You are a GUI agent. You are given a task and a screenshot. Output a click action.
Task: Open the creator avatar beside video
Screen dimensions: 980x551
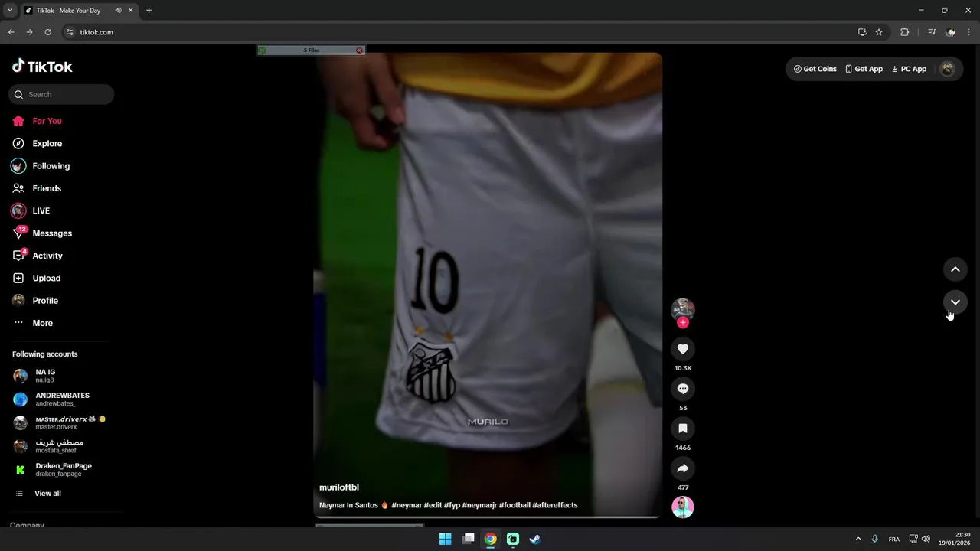pos(683,309)
